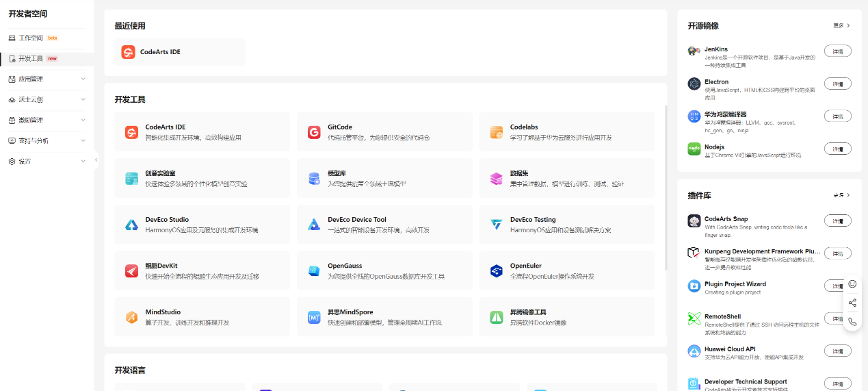This screenshot has height=391, width=868.
Task: Open the OpenEuler icon
Action: [x=497, y=270]
